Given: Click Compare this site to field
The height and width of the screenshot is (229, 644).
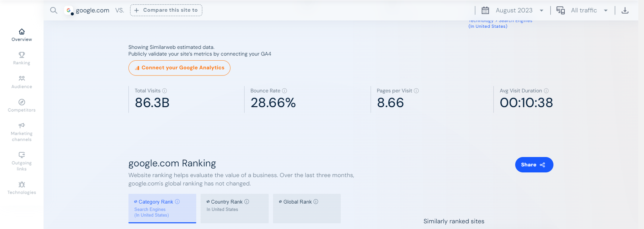Looking at the screenshot, I should tap(166, 10).
